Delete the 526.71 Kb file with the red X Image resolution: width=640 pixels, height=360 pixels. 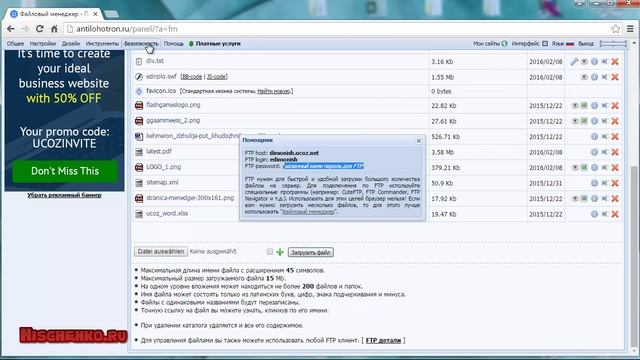pyautogui.click(x=615, y=137)
